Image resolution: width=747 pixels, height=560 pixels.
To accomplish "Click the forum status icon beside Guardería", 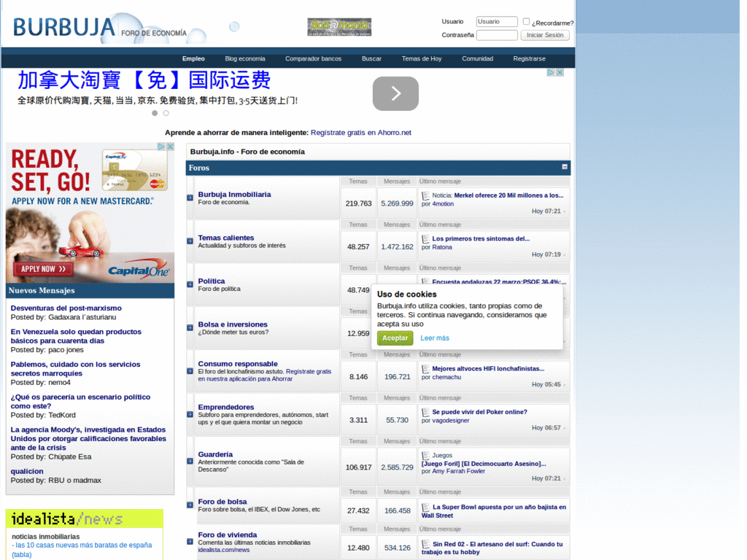I will 190,461.
